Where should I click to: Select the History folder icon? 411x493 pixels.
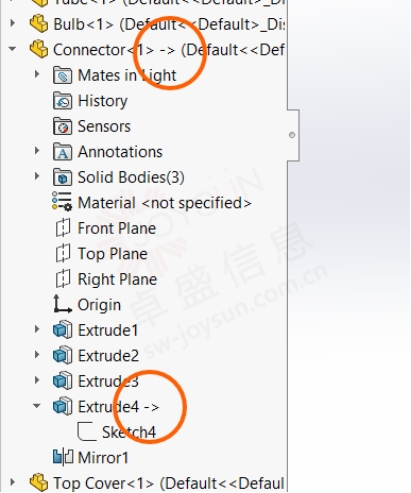tap(62, 101)
